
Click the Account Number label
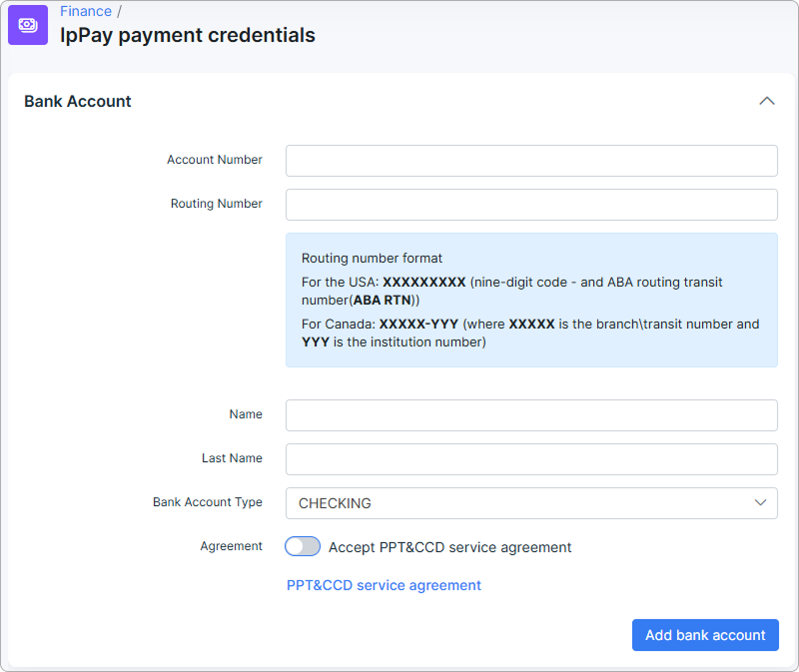pos(215,160)
